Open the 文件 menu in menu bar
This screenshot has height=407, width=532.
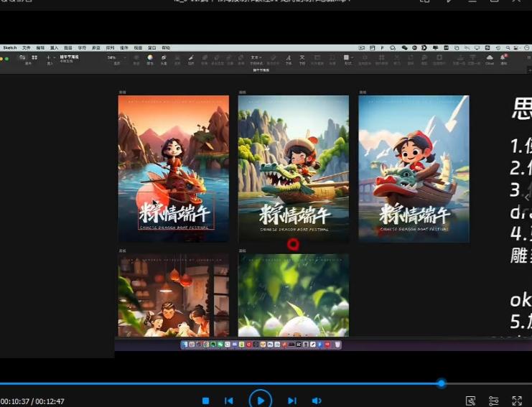click(26, 47)
